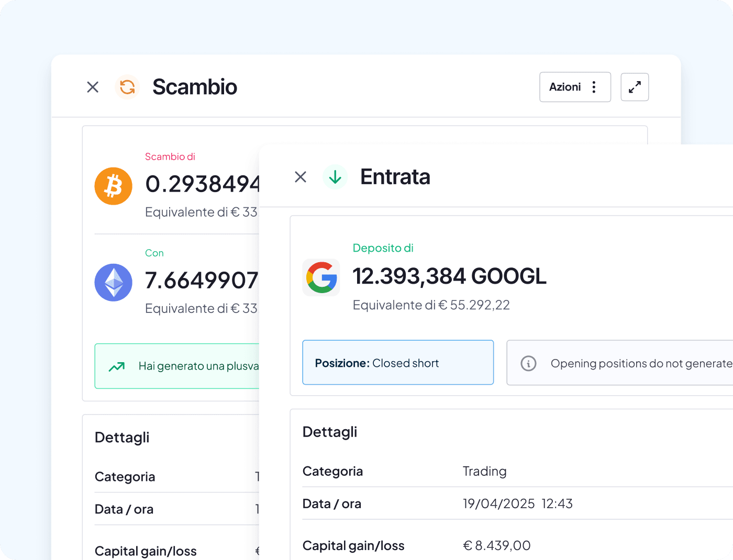Click the green trending-up plusvalenza icon

point(117,366)
